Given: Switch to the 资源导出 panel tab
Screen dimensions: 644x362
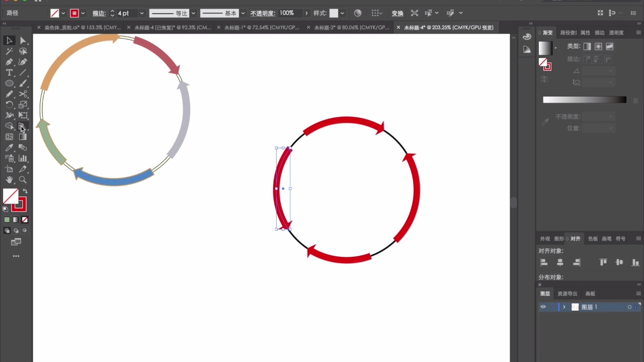Looking at the screenshot, I should (x=567, y=294).
